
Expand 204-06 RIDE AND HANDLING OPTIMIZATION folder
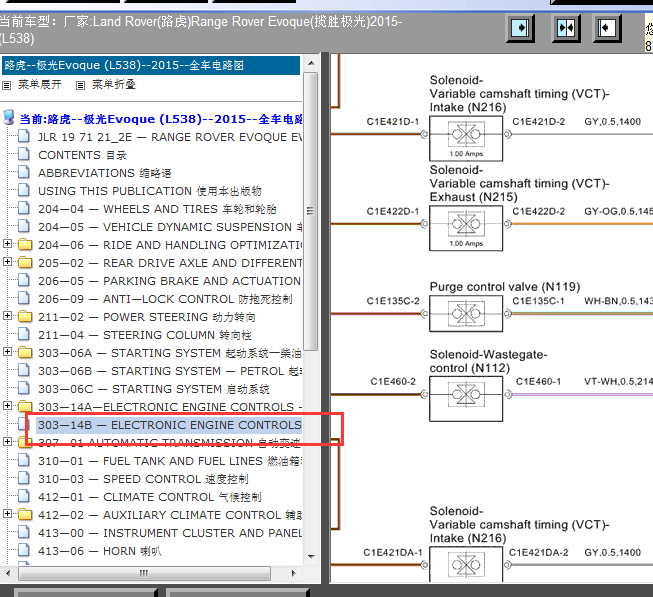7,244
